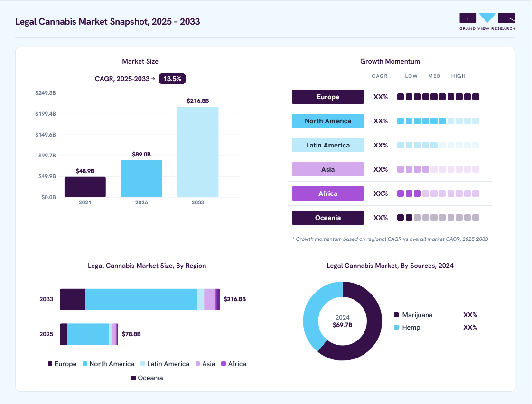
Task: Click the $69.7B donut center value
Action: pos(342,325)
